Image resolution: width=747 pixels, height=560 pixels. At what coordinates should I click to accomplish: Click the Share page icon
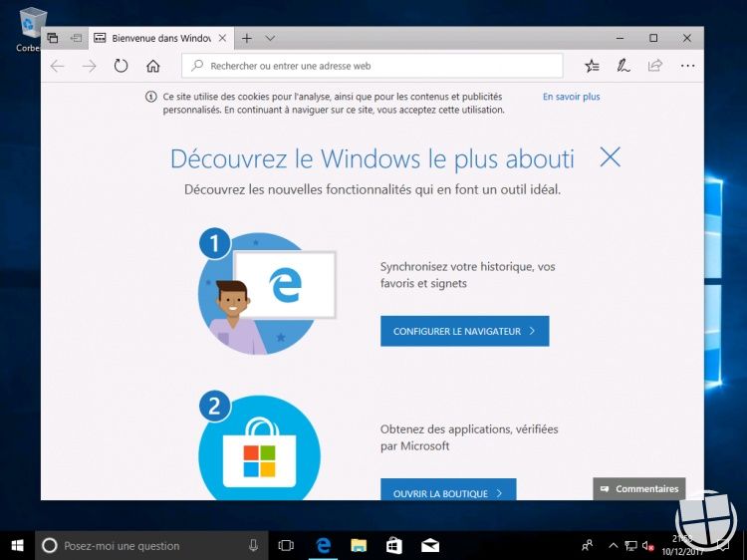[654, 66]
